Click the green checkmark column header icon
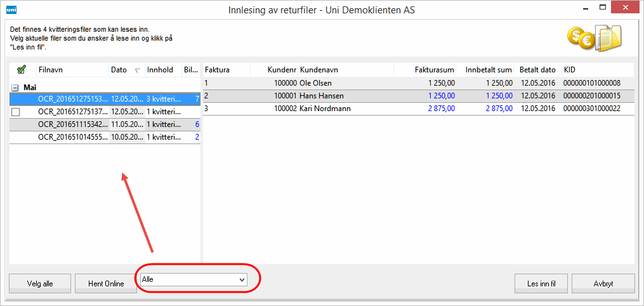 pos(21,70)
